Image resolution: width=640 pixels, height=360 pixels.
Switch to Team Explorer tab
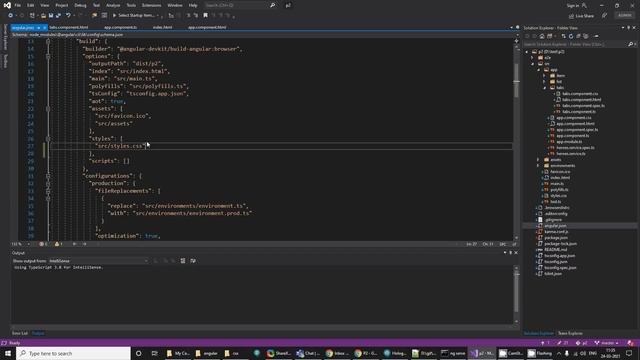(x=570, y=333)
